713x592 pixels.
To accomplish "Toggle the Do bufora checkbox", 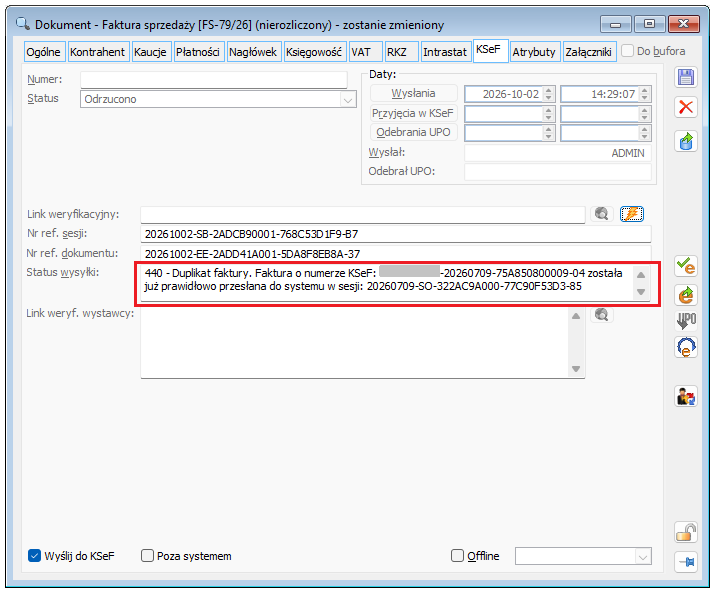I will click(x=628, y=50).
